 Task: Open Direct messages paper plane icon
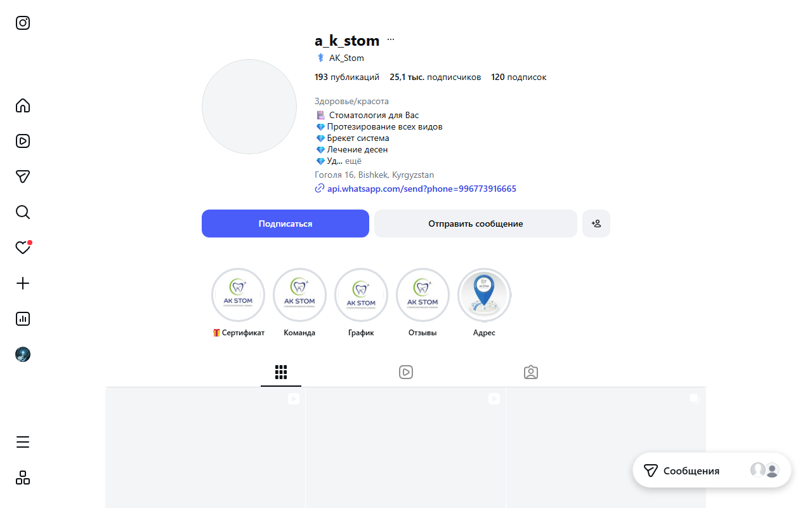pyautogui.click(x=23, y=177)
